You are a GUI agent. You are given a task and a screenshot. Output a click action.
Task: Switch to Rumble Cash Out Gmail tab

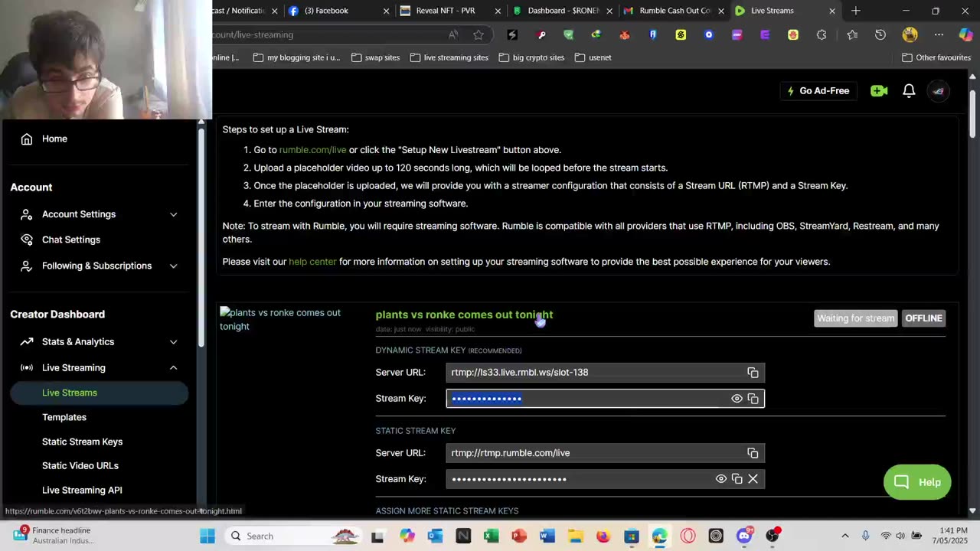[672, 11]
